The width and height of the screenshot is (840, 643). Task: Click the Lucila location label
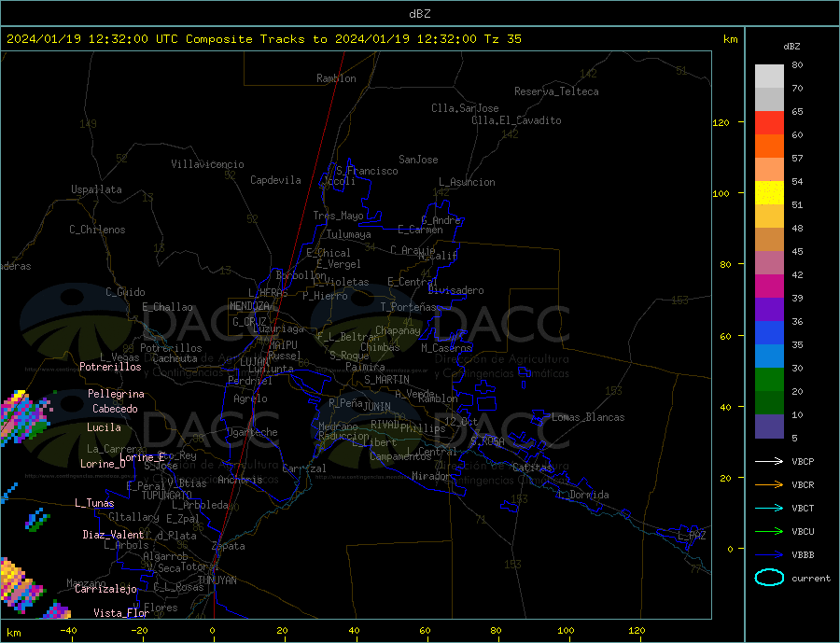[x=104, y=427]
